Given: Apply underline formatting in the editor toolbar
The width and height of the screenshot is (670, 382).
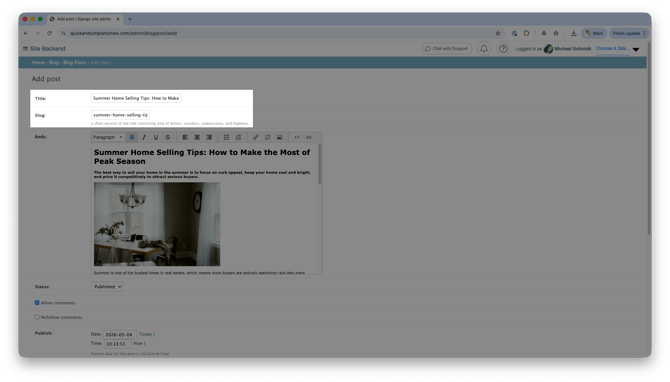Looking at the screenshot, I should (x=156, y=137).
